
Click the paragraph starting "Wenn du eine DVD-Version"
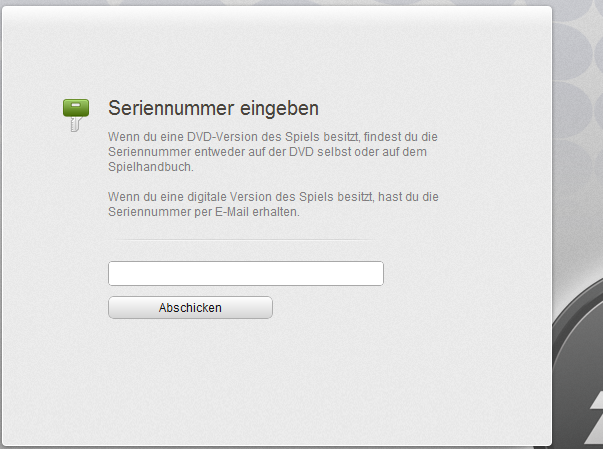click(273, 152)
